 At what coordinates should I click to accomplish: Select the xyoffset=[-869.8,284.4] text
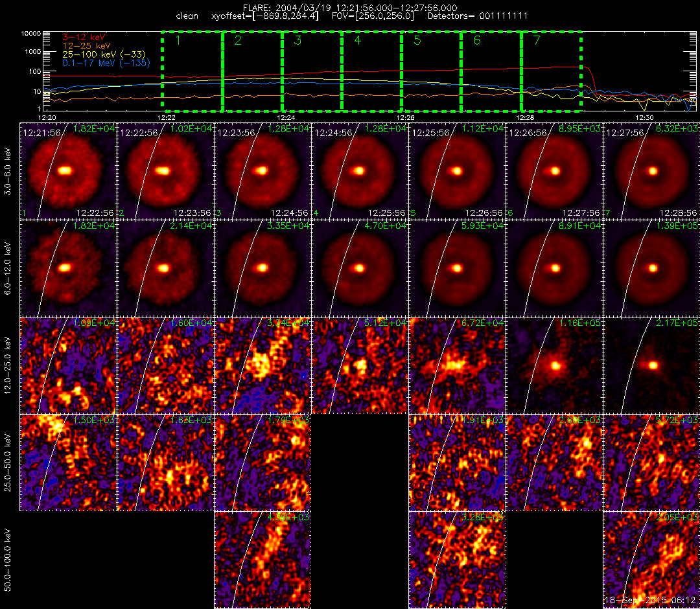[265, 16]
